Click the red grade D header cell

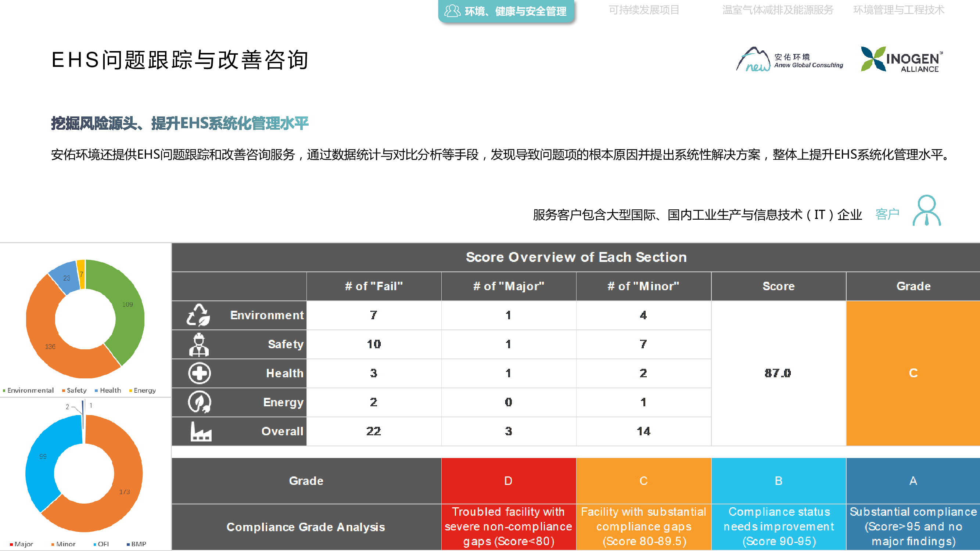[509, 481]
